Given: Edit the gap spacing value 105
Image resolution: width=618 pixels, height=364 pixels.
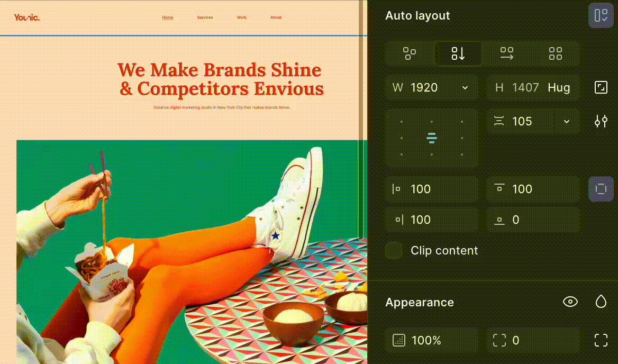Looking at the screenshot, I should [x=520, y=121].
